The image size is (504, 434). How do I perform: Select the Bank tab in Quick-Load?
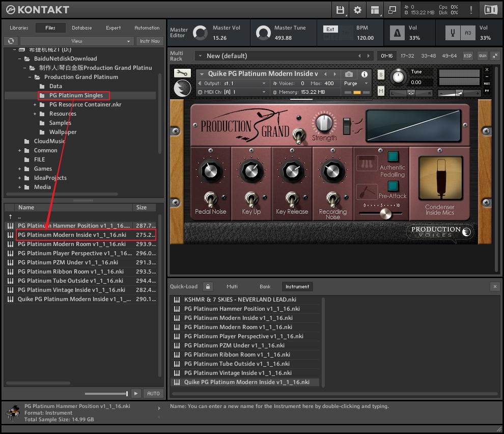(265, 286)
